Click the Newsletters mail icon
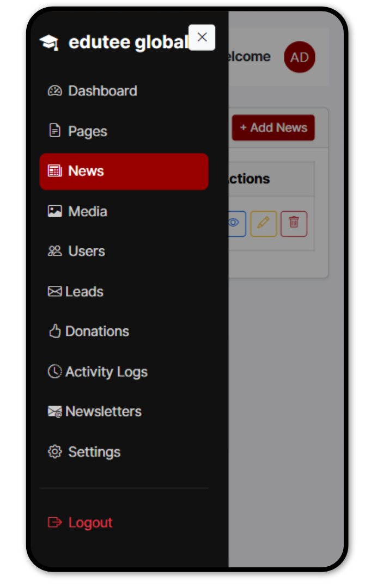The width and height of the screenshot is (371, 588). point(54,412)
